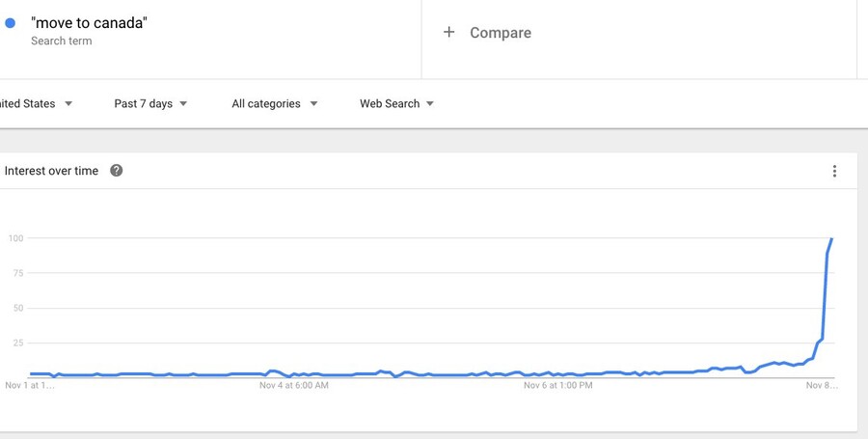Viewport: 868px width, 439px height.
Task: Click the Compare label to add a term
Action: click(500, 33)
